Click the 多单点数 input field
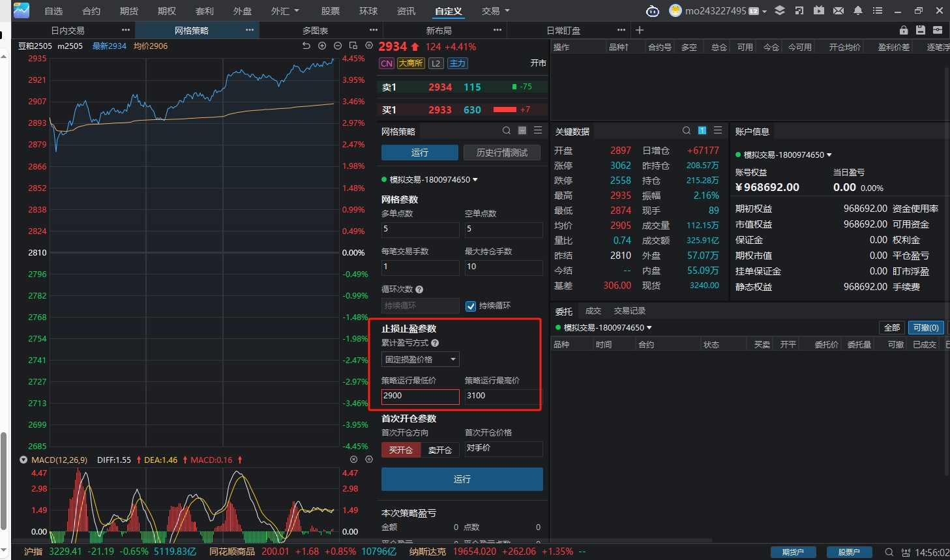 pyautogui.click(x=421, y=229)
